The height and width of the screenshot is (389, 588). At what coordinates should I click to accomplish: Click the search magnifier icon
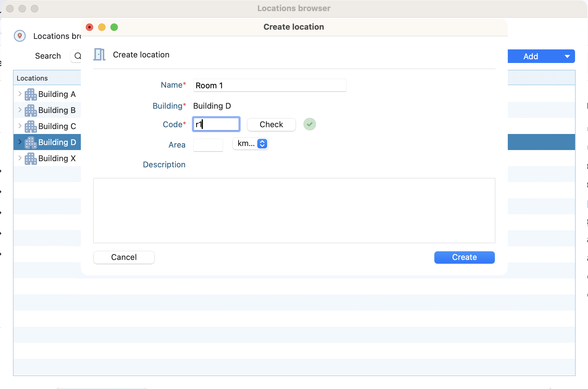coord(78,56)
